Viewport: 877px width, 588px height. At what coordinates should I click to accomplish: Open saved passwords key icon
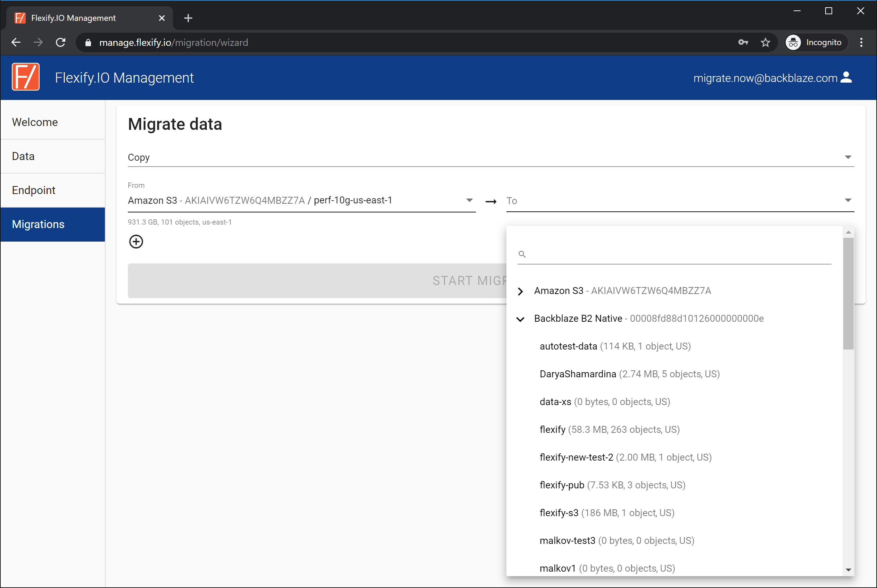pyautogui.click(x=743, y=42)
